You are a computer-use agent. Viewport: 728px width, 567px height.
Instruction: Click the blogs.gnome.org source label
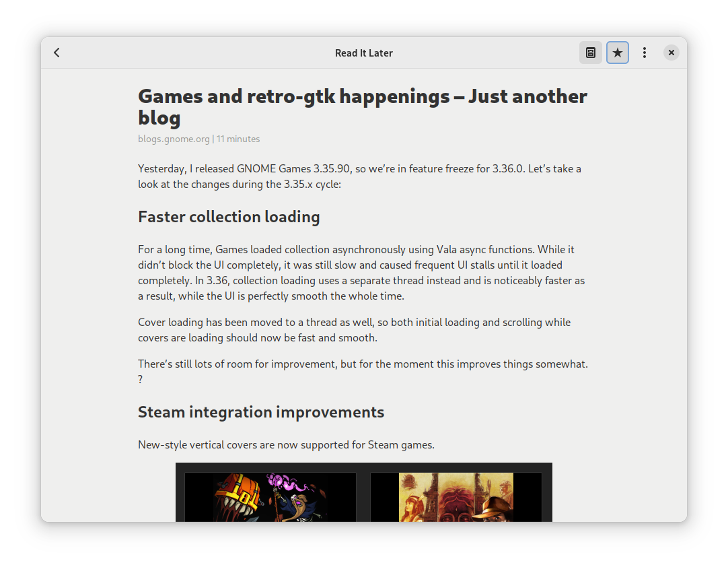pyautogui.click(x=174, y=139)
